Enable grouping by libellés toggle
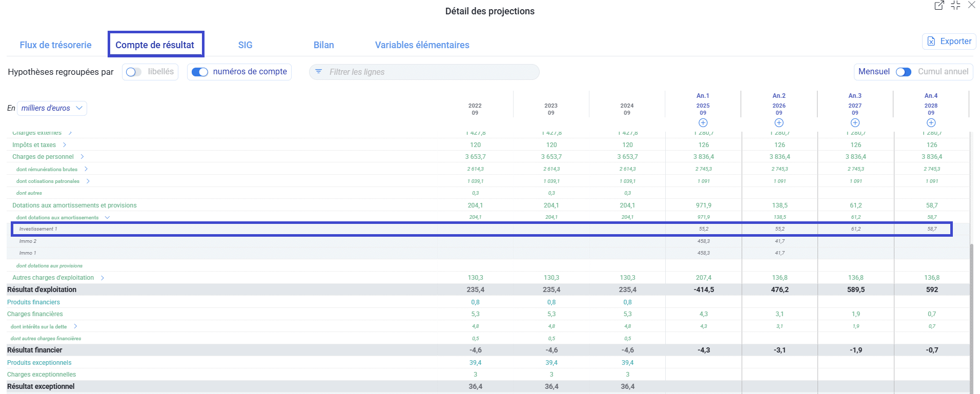The image size is (980, 394). click(x=134, y=72)
